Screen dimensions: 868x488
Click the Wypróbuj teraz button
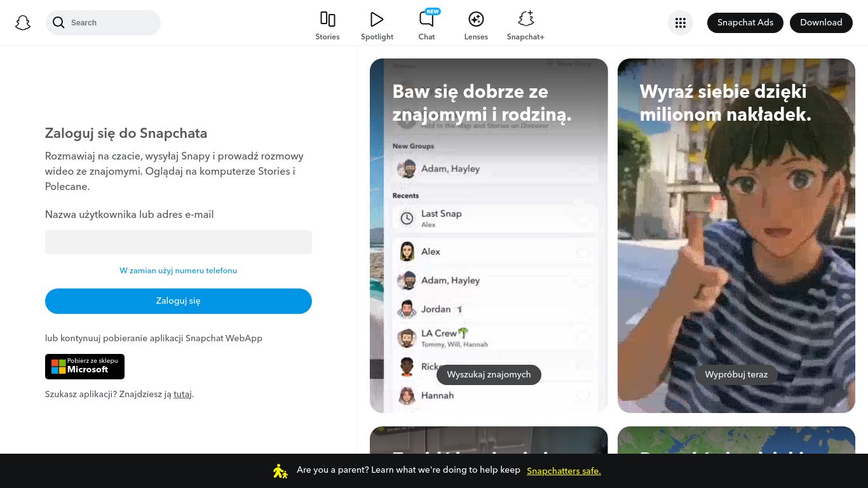click(x=736, y=375)
